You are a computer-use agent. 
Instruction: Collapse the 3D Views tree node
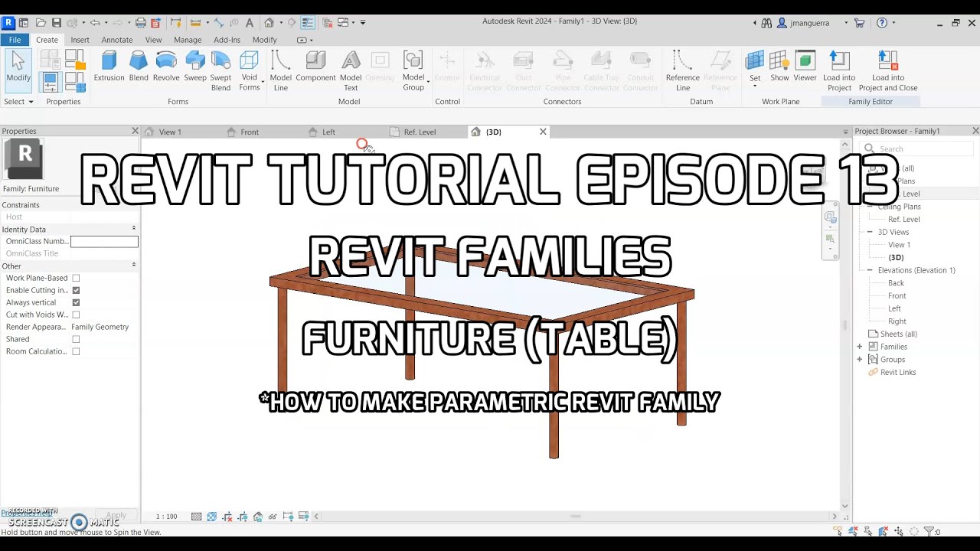[x=870, y=232]
